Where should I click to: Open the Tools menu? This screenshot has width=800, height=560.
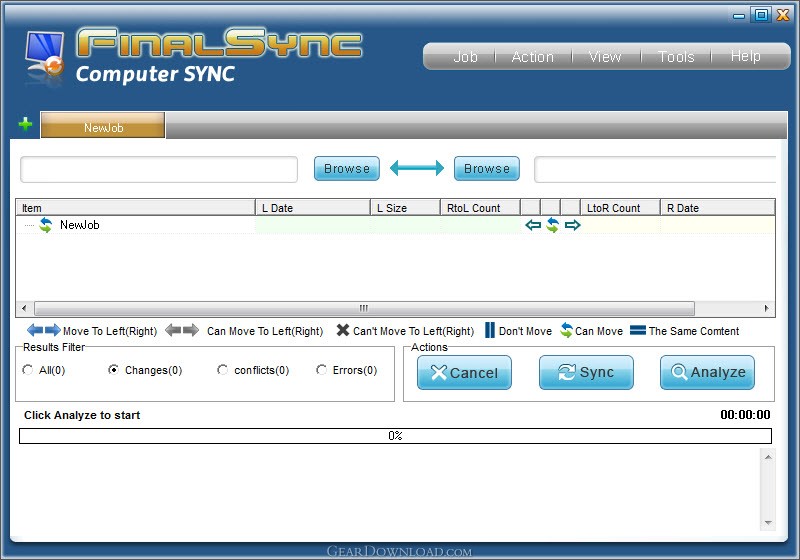point(676,56)
